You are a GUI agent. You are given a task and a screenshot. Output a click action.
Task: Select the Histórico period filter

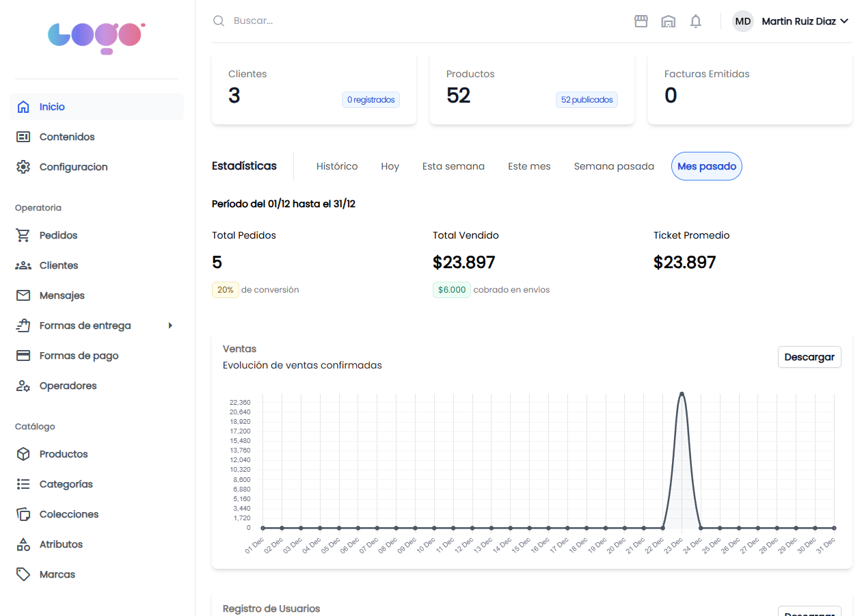pos(336,165)
